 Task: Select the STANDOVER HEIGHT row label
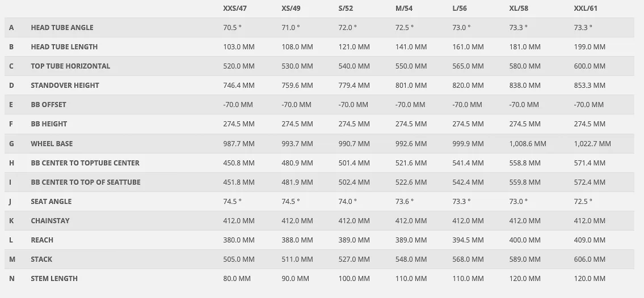[x=65, y=86]
